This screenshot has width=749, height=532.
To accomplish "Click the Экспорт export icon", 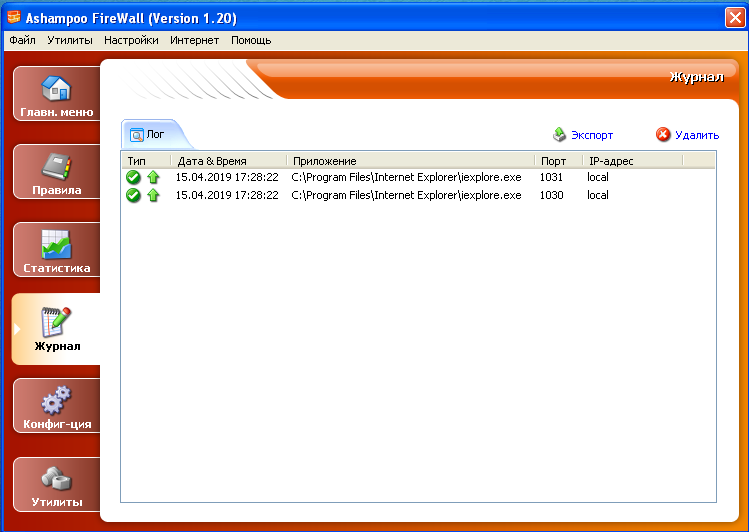I will click(x=559, y=135).
